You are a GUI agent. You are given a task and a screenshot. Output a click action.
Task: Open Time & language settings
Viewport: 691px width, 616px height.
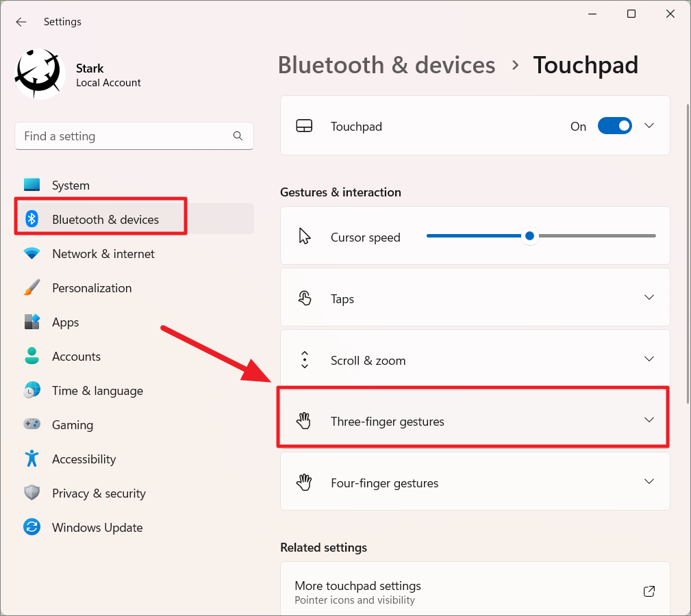(32, 390)
